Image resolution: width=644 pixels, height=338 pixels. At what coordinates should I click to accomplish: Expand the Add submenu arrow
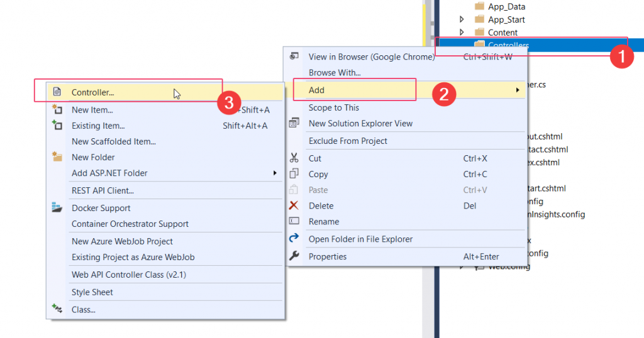(x=518, y=90)
